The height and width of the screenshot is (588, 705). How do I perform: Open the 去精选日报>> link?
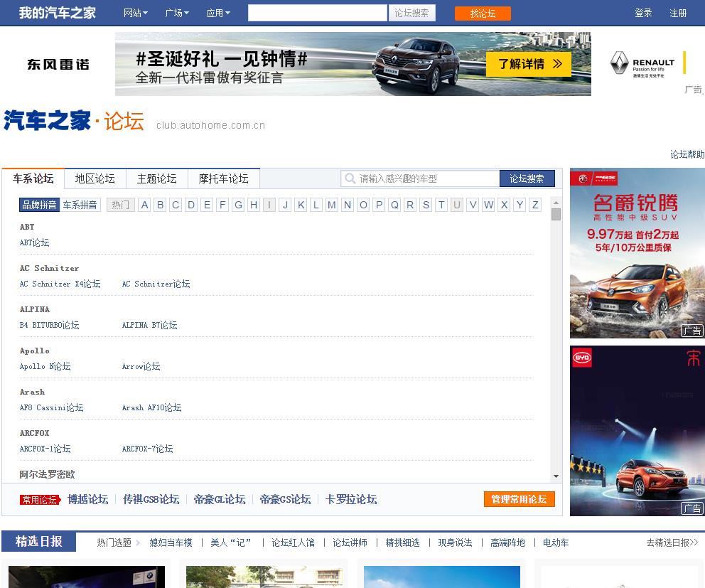pos(672,542)
